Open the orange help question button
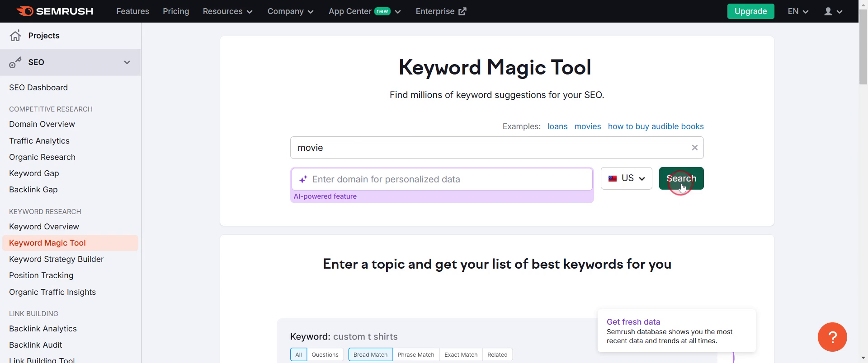868x363 pixels. (832, 337)
